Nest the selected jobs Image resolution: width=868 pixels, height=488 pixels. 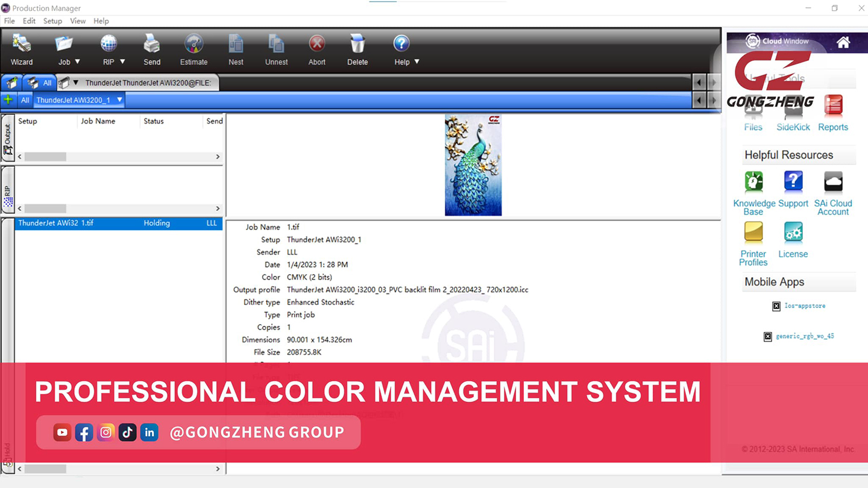coord(236,50)
